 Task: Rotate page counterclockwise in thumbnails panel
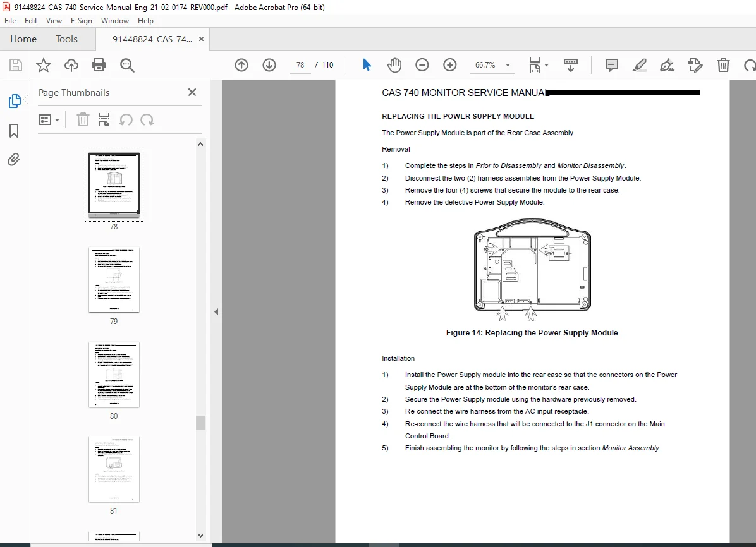coord(126,119)
